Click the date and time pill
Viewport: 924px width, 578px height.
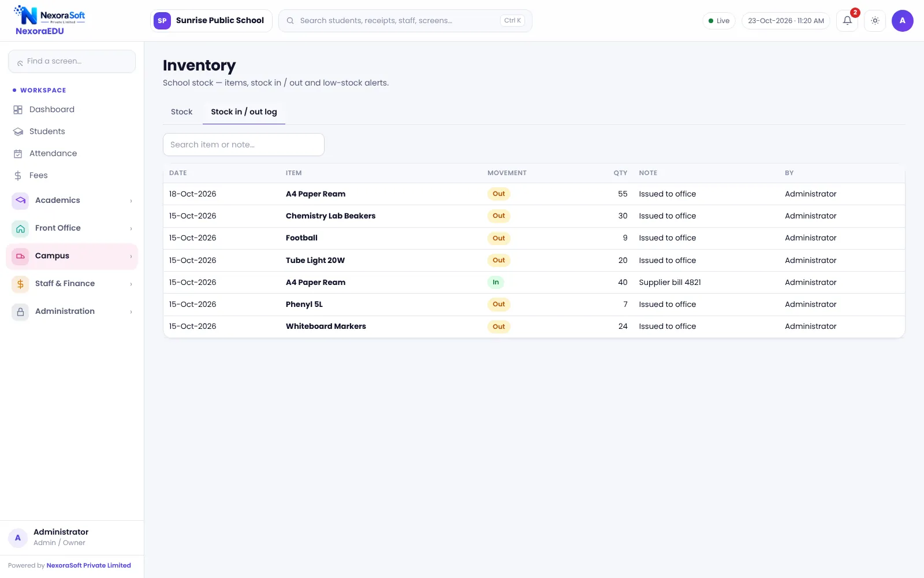[786, 21]
